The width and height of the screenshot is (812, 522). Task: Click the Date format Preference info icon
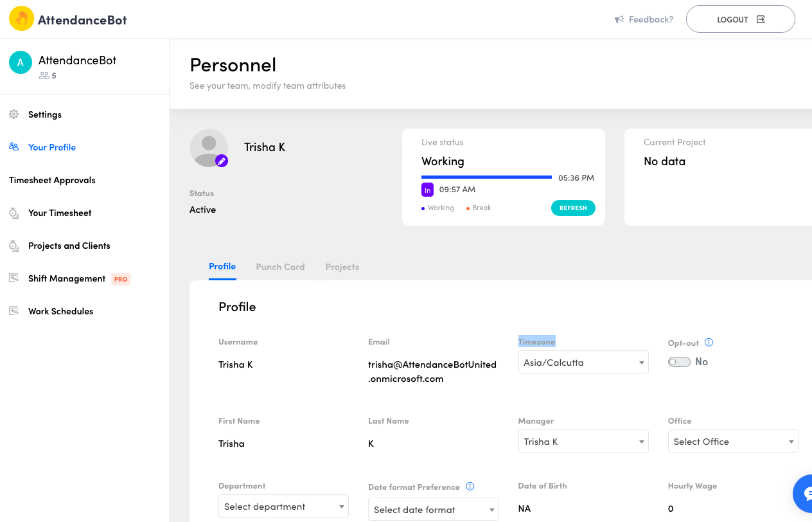(470, 487)
